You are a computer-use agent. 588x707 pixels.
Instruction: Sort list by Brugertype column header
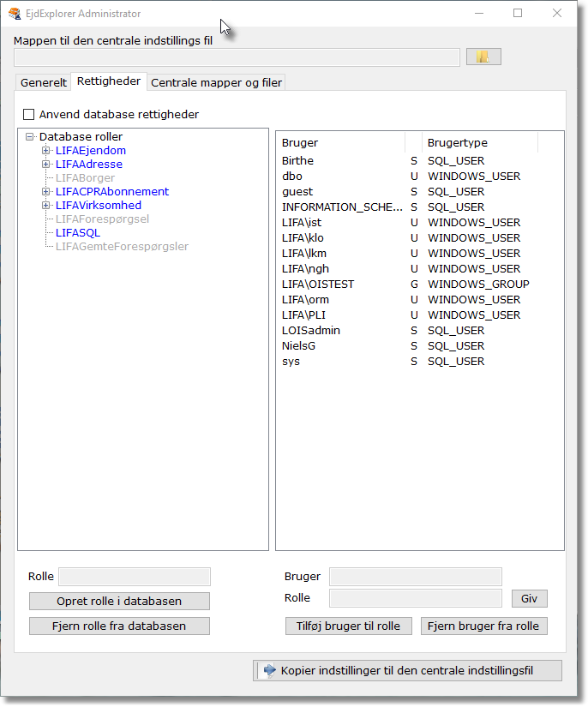click(458, 143)
